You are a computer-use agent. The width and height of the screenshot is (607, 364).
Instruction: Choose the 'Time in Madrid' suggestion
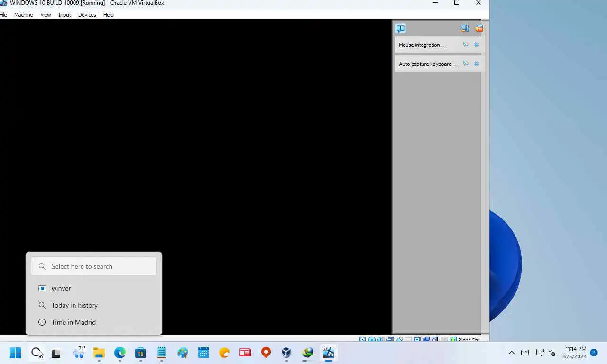coord(94,322)
